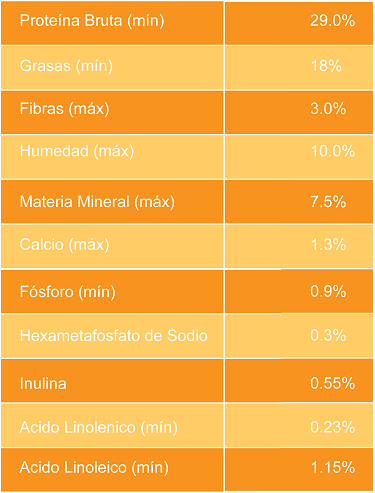Select the 1.3% calcium value
This screenshot has width=375, height=493.
click(x=328, y=245)
